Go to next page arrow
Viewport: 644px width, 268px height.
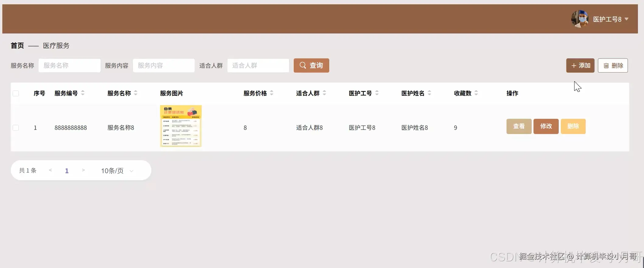[x=83, y=170]
